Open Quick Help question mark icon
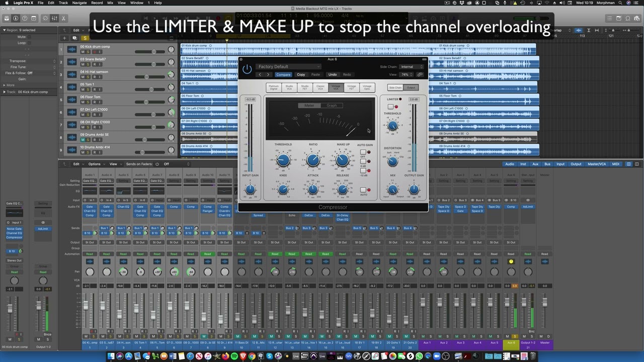The image size is (644, 362). pyautogui.click(x=25, y=19)
